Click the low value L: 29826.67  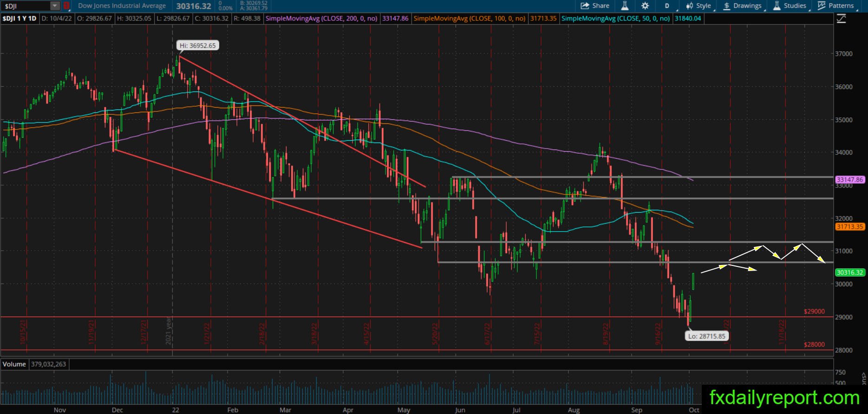pyautogui.click(x=172, y=19)
